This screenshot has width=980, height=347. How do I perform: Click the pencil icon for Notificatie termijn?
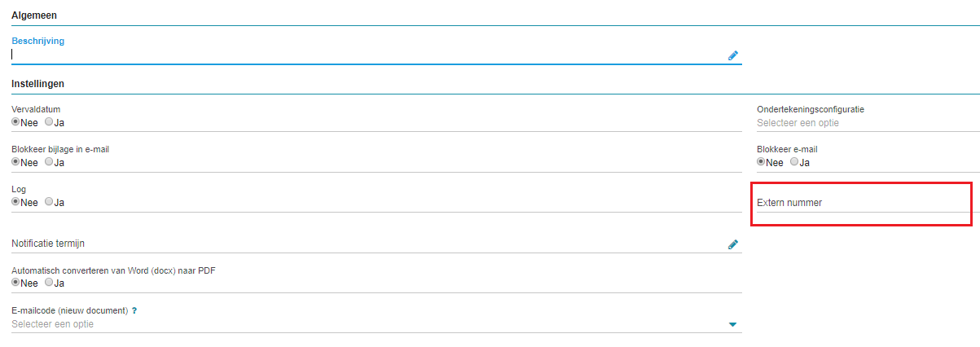[x=733, y=244]
